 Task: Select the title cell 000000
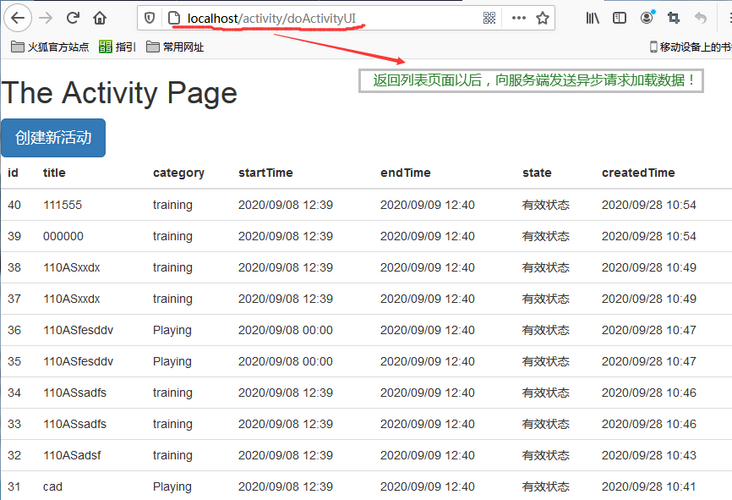click(63, 236)
